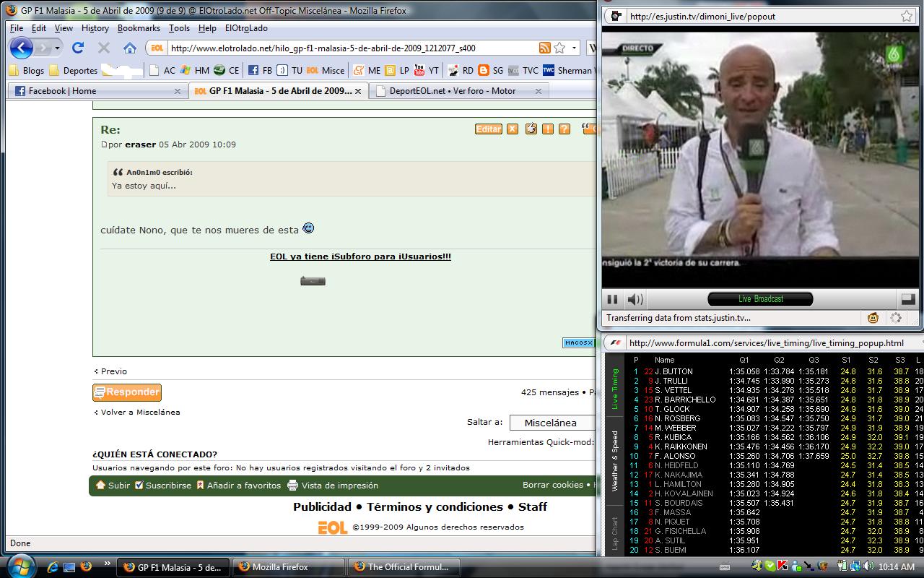Click the Volver a Miscelánea link

140,413
